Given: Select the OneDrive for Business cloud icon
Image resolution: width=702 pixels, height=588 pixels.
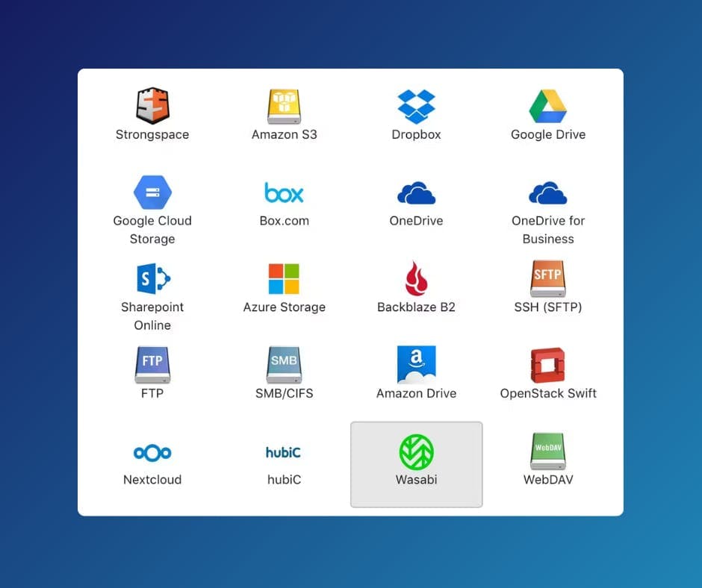Looking at the screenshot, I should click(548, 193).
